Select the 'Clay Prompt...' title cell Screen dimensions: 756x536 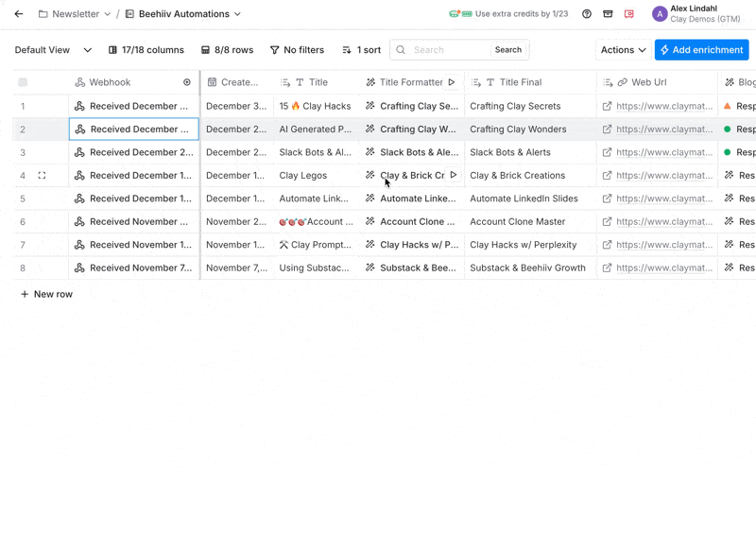(x=316, y=245)
